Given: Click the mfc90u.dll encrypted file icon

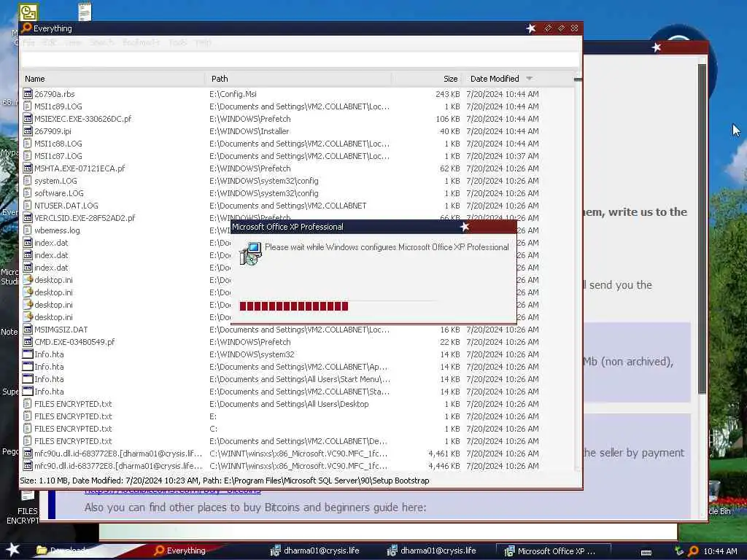Looking at the screenshot, I should (28, 453).
